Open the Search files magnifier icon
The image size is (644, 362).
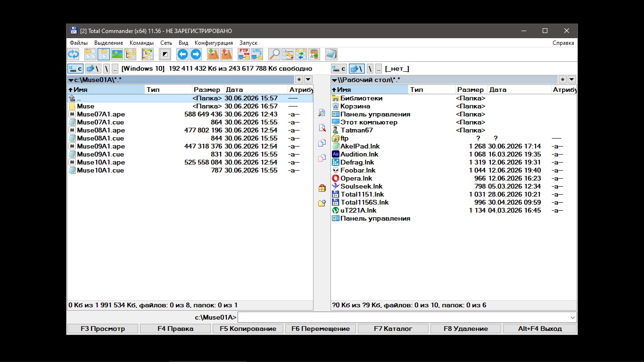pos(274,54)
